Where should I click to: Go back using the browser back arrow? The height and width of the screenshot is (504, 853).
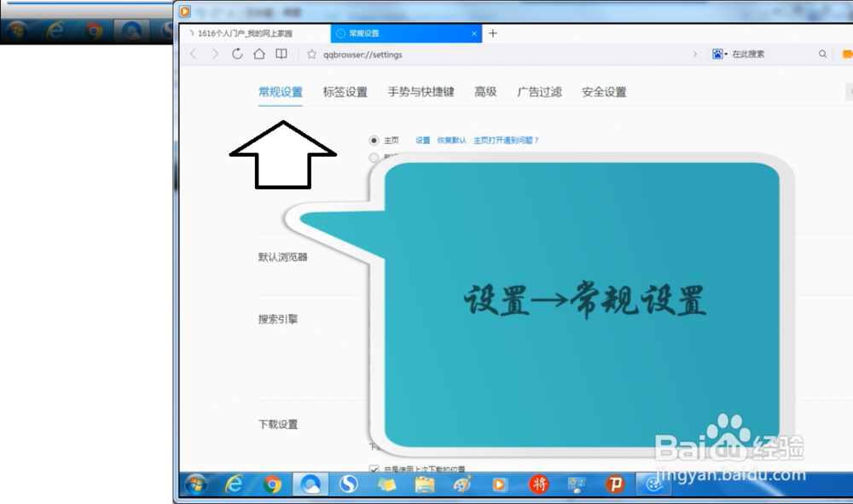[194, 54]
